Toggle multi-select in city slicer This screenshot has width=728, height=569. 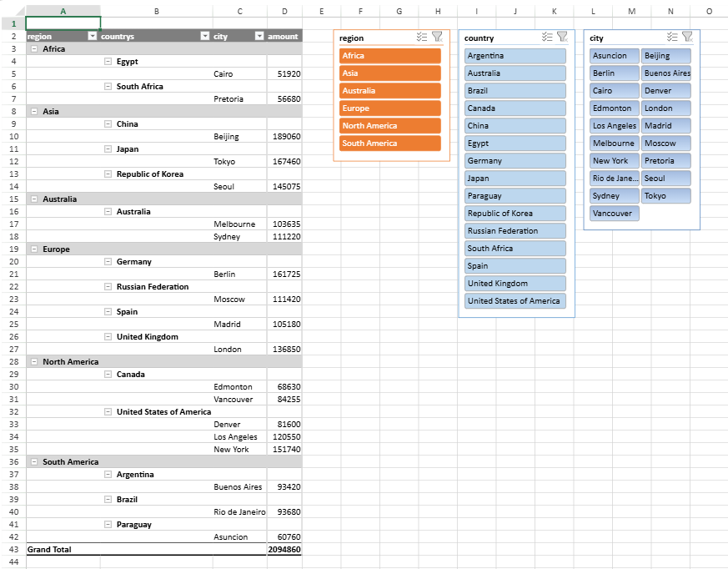coord(672,37)
